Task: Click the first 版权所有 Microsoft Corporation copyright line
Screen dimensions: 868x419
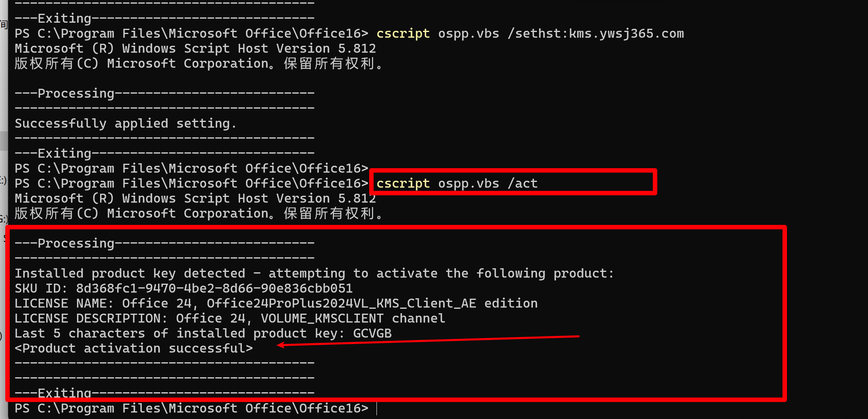Action: [199, 64]
